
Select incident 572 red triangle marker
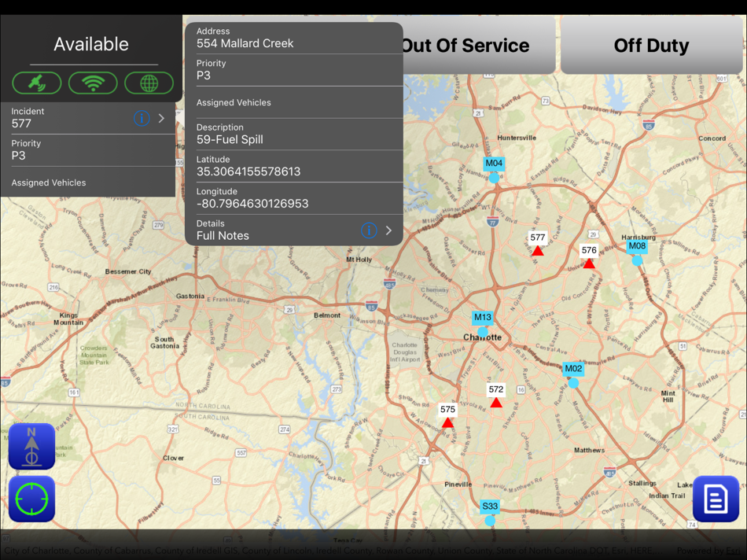[496, 403]
